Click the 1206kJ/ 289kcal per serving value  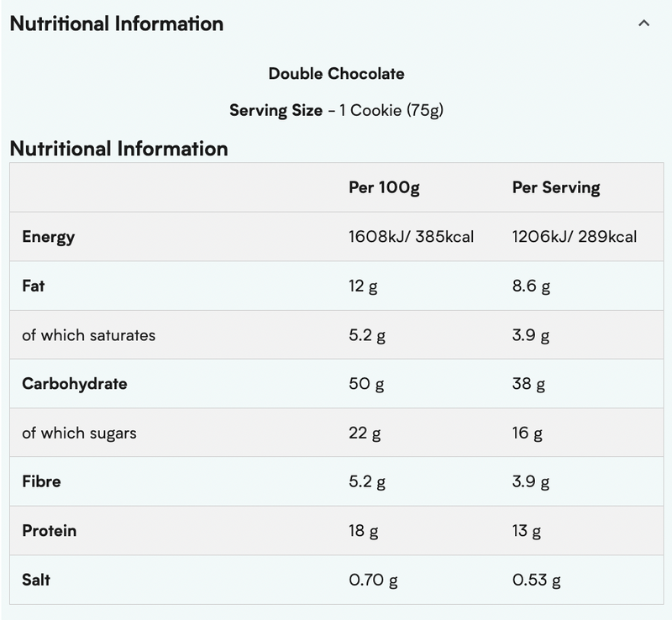[x=574, y=237]
